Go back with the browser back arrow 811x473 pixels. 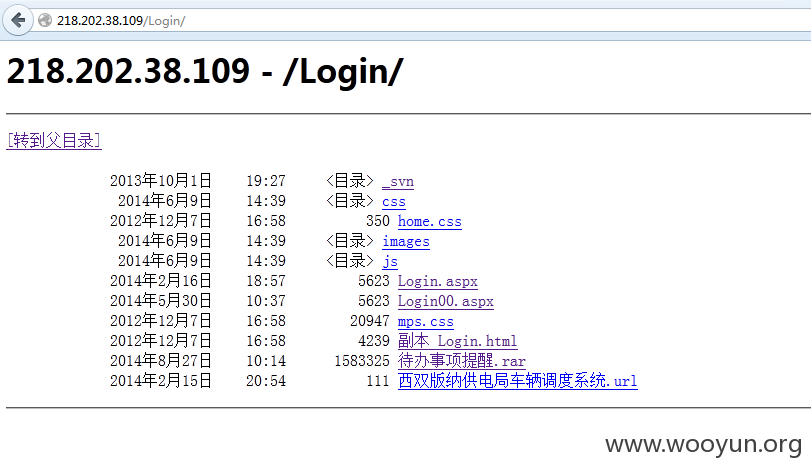point(18,20)
